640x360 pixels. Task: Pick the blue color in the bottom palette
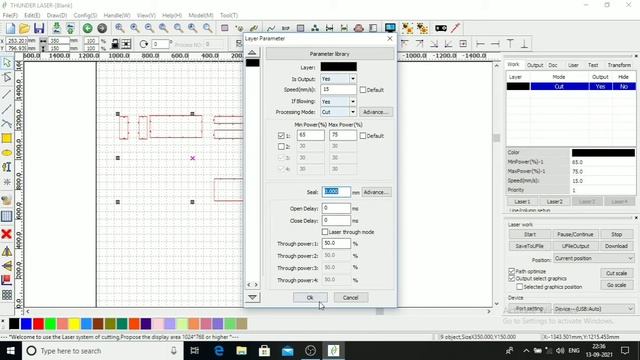click(26, 324)
